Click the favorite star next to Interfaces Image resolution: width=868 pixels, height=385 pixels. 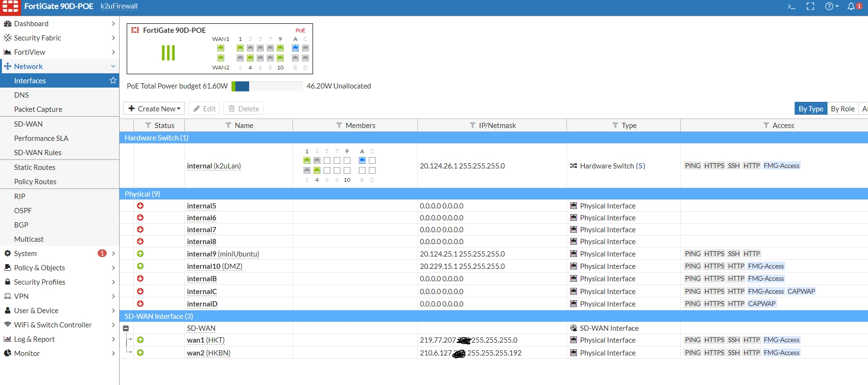113,80
